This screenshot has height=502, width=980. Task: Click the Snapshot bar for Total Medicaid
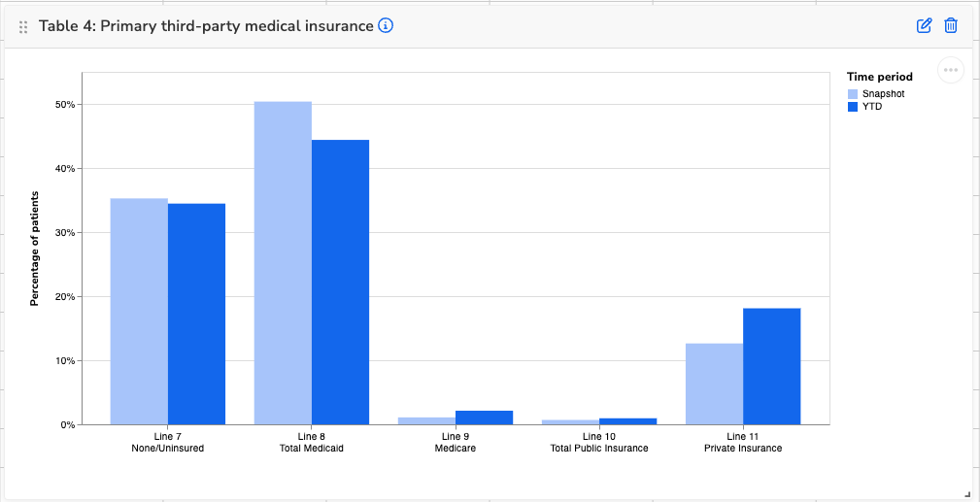click(283, 262)
